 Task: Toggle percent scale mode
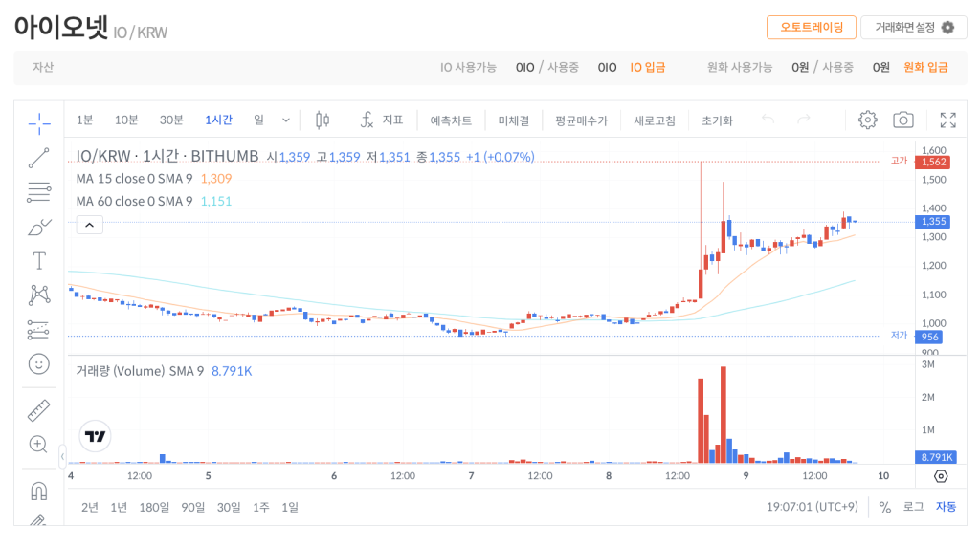point(885,507)
